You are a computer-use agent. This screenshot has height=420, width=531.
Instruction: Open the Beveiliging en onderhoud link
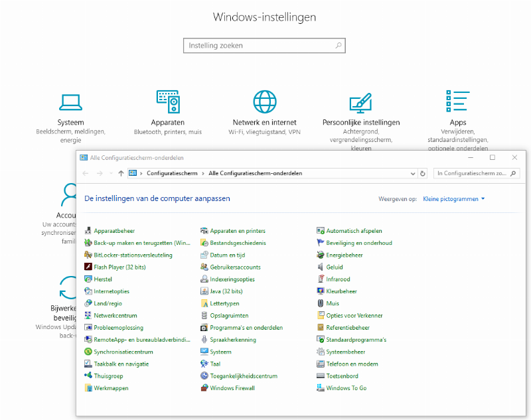tap(359, 243)
